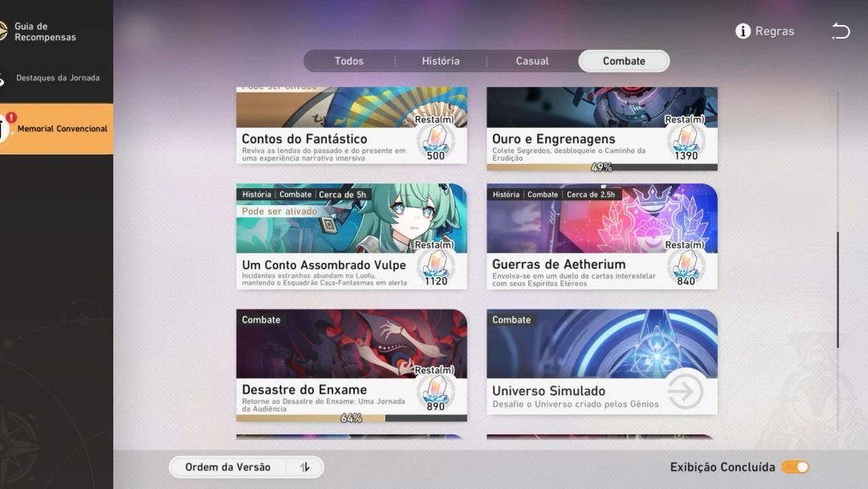Click the stellar jade icon on Contos do Fantástico
This screenshot has height=489, width=868.
pos(436,142)
